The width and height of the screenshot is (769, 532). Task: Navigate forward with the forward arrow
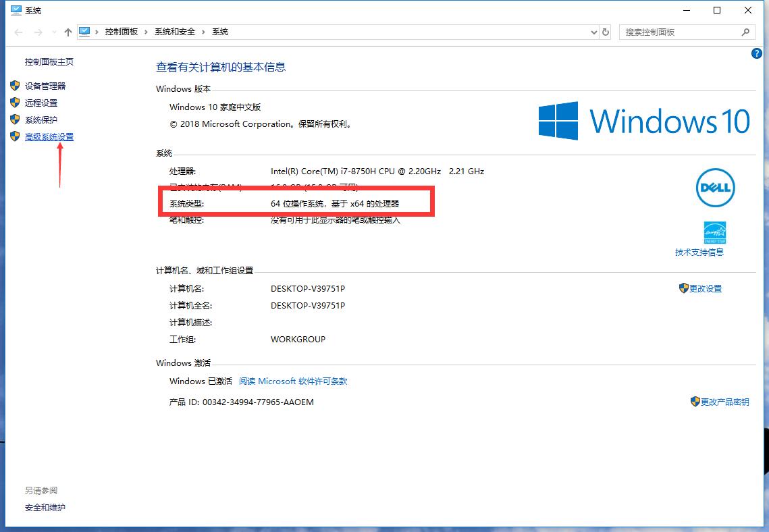tap(38, 32)
